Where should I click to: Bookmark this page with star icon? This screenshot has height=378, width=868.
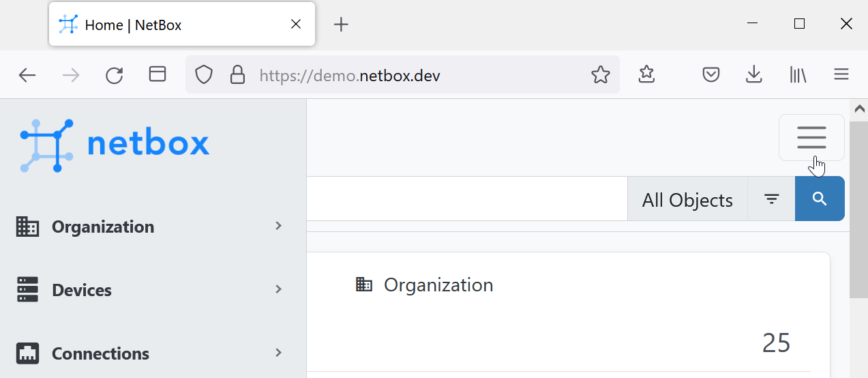600,74
